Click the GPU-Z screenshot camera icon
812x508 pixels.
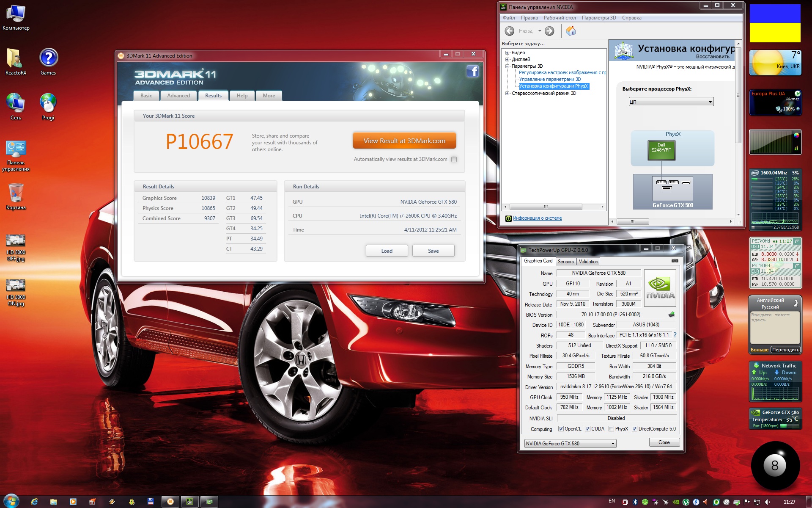tap(675, 261)
